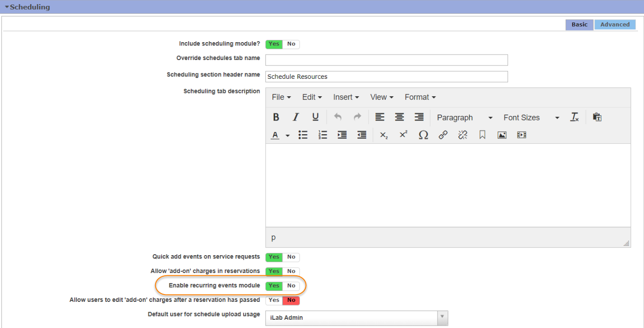644x328 pixels.
Task: Open the default user iLab Admin dropdown
Action: (356, 317)
